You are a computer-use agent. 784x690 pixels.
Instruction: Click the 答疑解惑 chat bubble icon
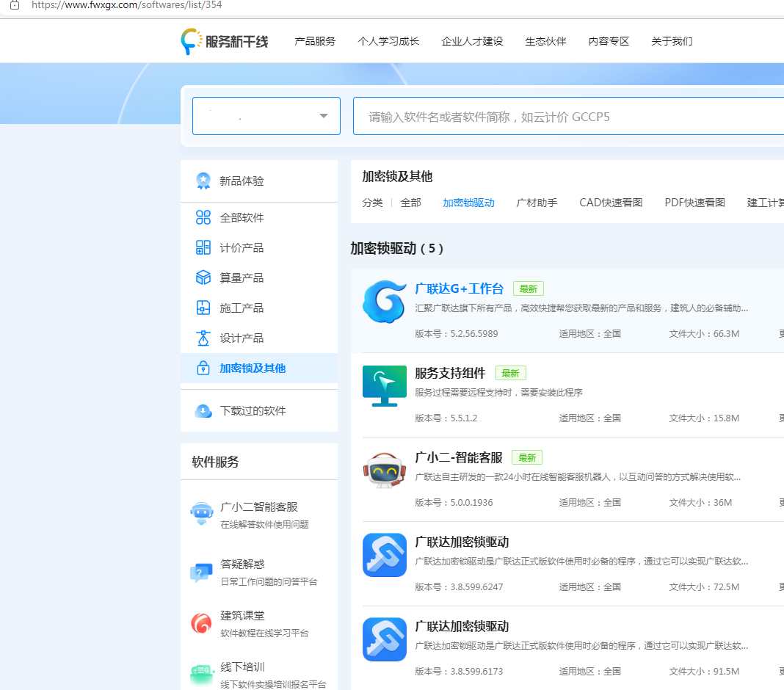tap(202, 572)
